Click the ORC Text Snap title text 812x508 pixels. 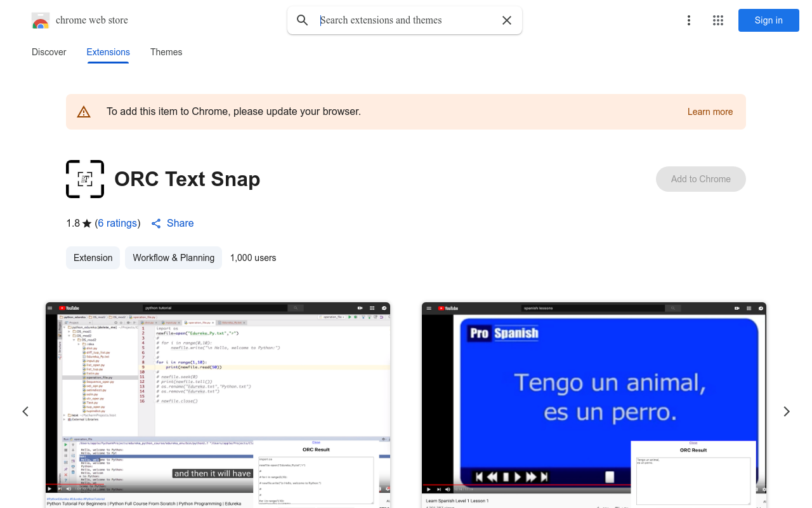tap(187, 179)
